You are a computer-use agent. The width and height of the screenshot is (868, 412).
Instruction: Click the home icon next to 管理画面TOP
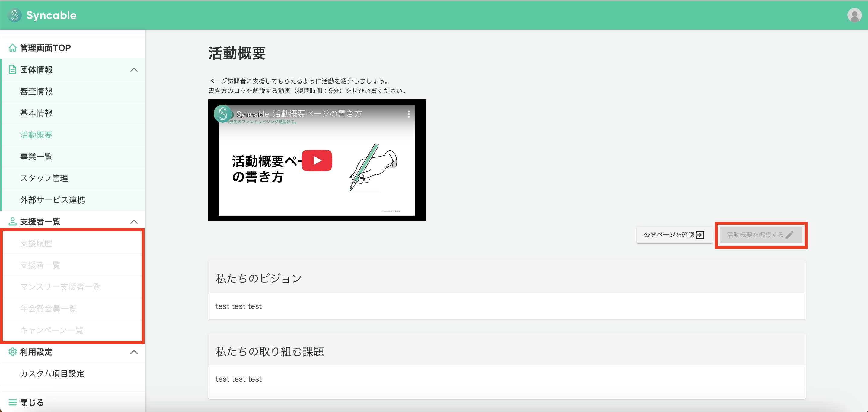coord(12,47)
